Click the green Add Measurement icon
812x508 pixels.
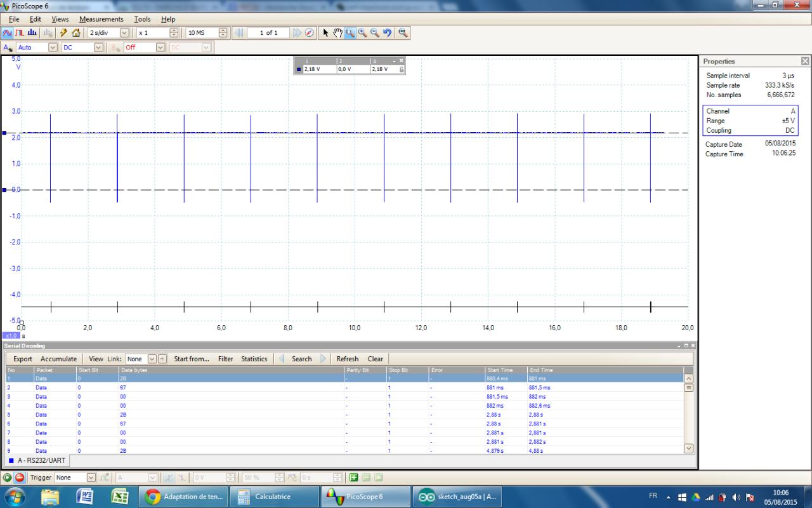coord(354,478)
